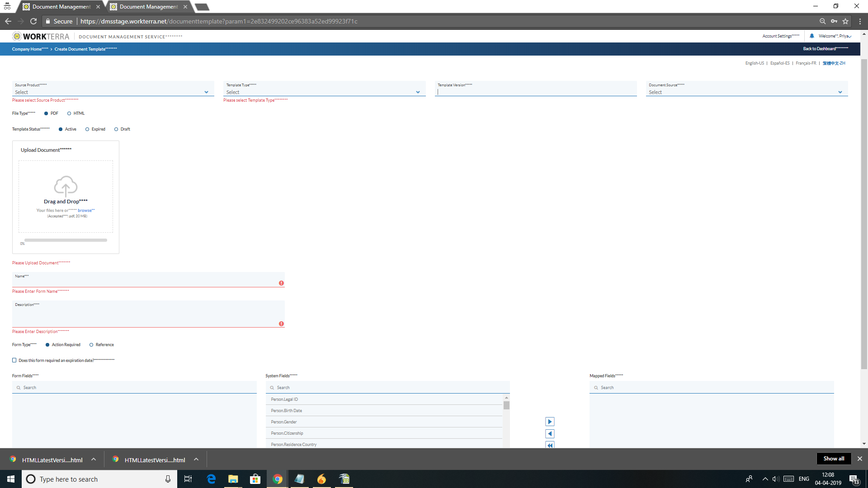Click the right-arrow to move selected system field
The width and height of the screenshot is (868, 488).
coord(549,421)
